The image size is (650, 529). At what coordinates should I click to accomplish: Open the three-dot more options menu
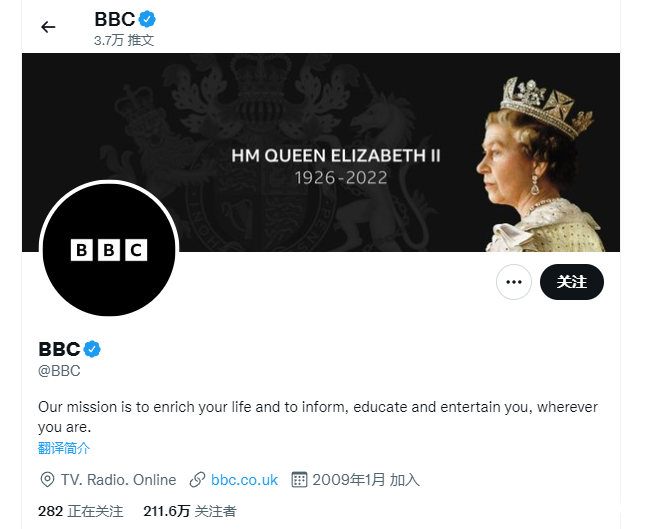tap(514, 282)
